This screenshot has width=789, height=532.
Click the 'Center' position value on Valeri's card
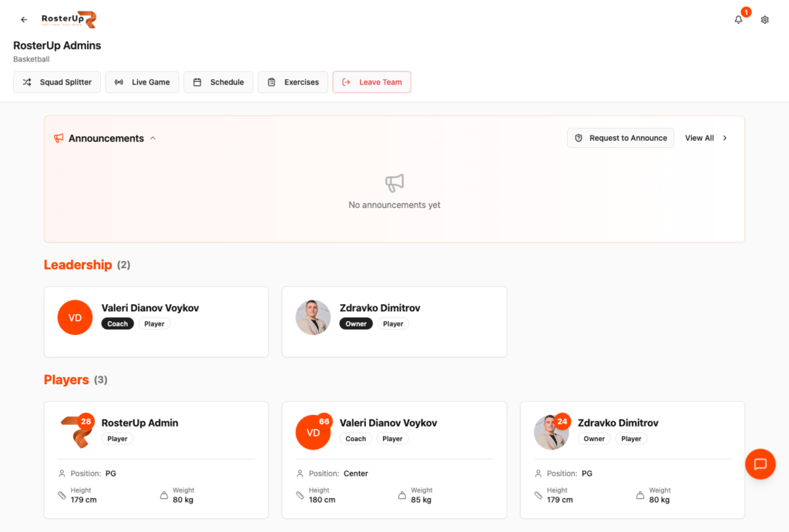click(x=356, y=473)
